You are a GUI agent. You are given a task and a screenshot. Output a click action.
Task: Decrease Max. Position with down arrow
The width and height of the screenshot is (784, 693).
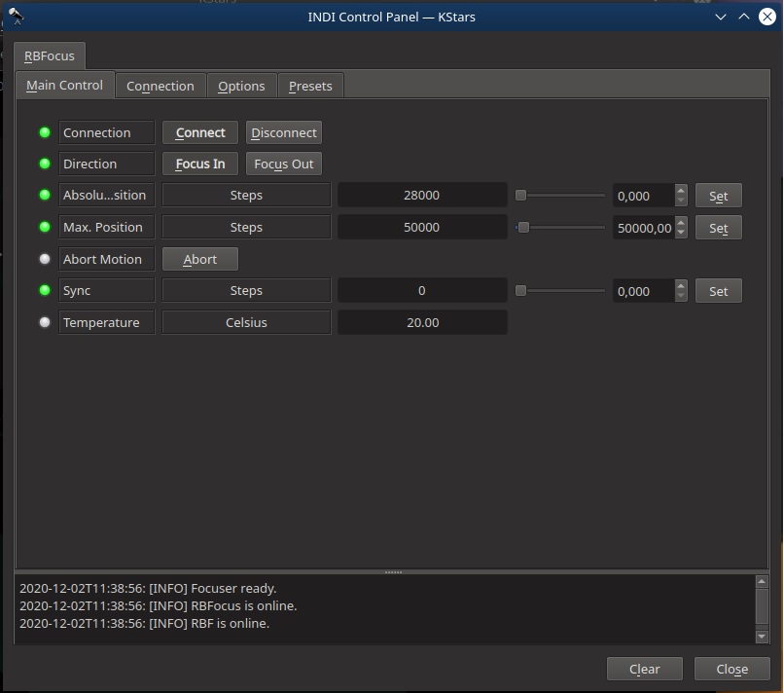coord(681,233)
